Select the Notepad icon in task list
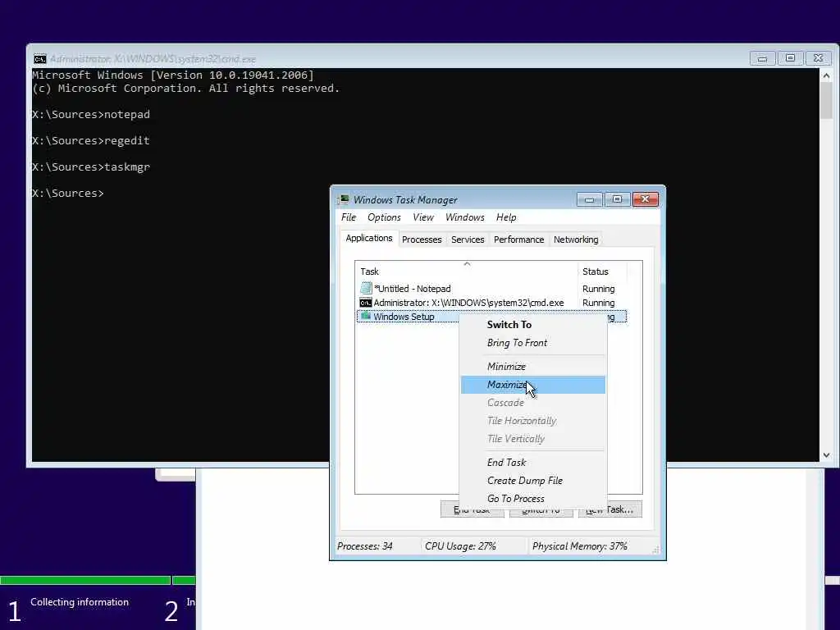The width and height of the screenshot is (840, 630). pyautogui.click(x=366, y=288)
